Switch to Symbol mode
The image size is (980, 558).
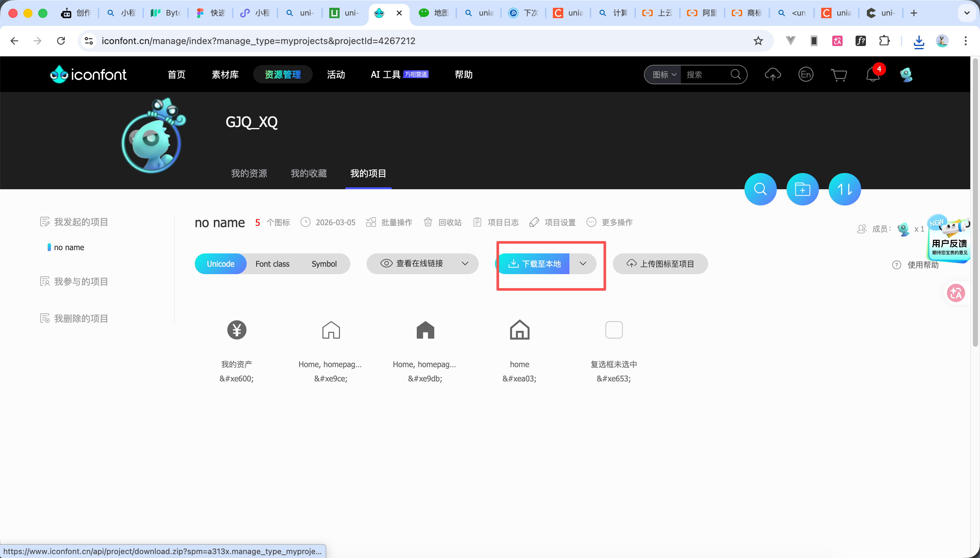tap(324, 264)
